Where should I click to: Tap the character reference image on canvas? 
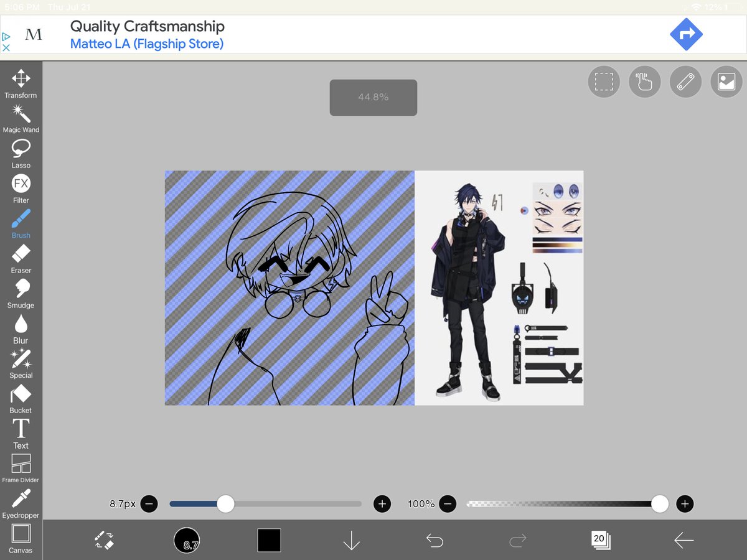[x=499, y=288]
